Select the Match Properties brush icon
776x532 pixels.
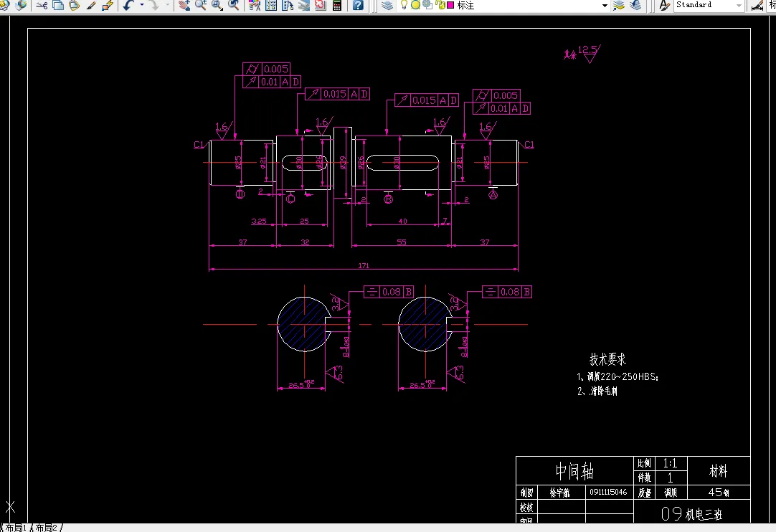tap(91, 6)
